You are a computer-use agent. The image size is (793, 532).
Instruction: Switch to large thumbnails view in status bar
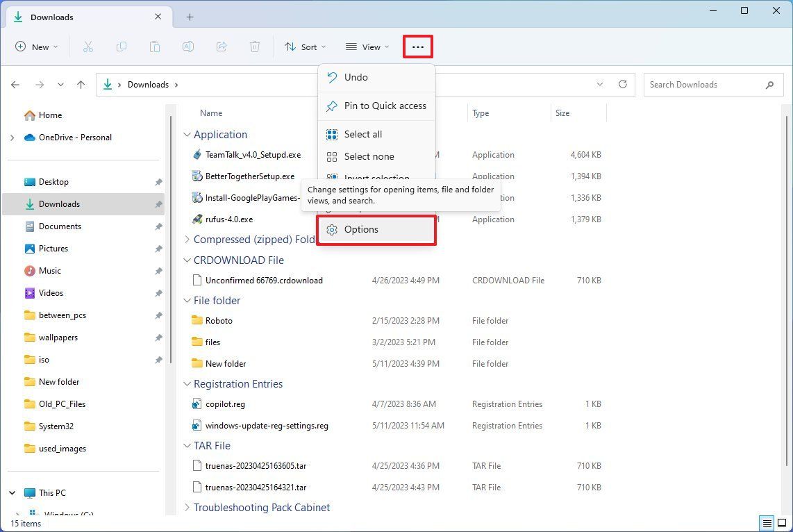point(782,523)
